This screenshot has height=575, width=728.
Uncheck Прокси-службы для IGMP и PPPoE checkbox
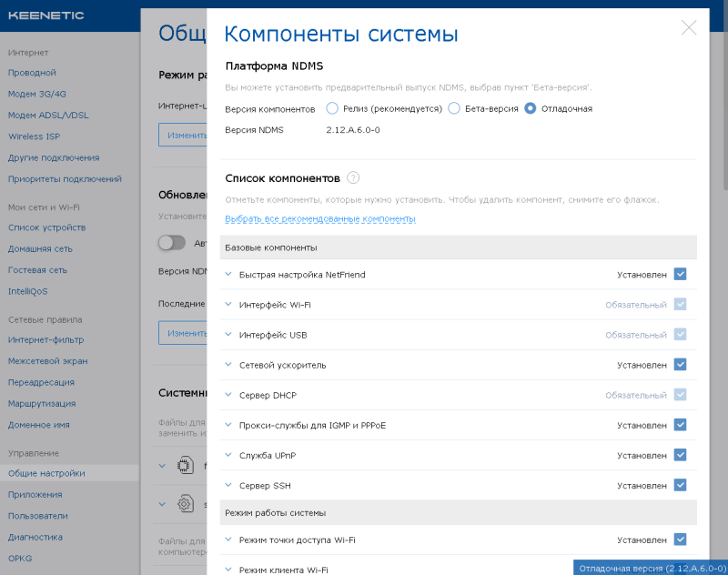tap(680, 425)
